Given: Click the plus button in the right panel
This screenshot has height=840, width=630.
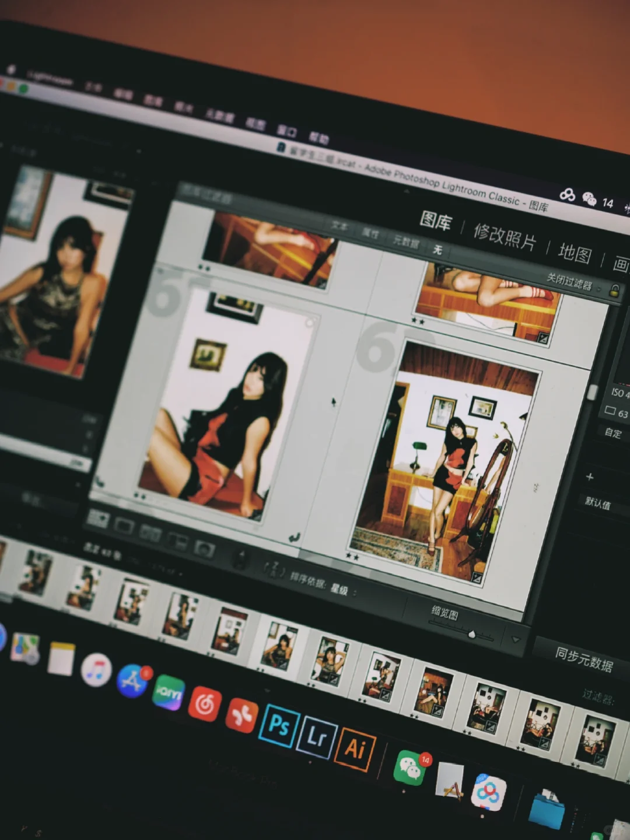Looking at the screenshot, I should click(590, 477).
